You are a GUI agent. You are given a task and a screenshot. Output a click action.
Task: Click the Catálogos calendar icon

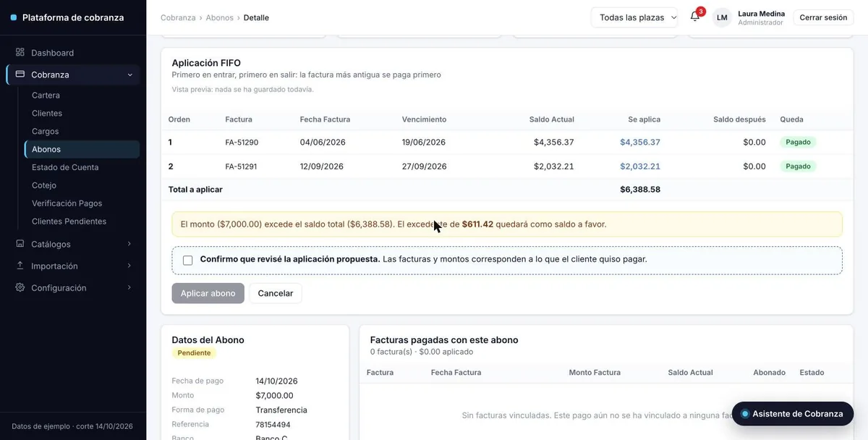pyautogui.click(x=20, y=244)
